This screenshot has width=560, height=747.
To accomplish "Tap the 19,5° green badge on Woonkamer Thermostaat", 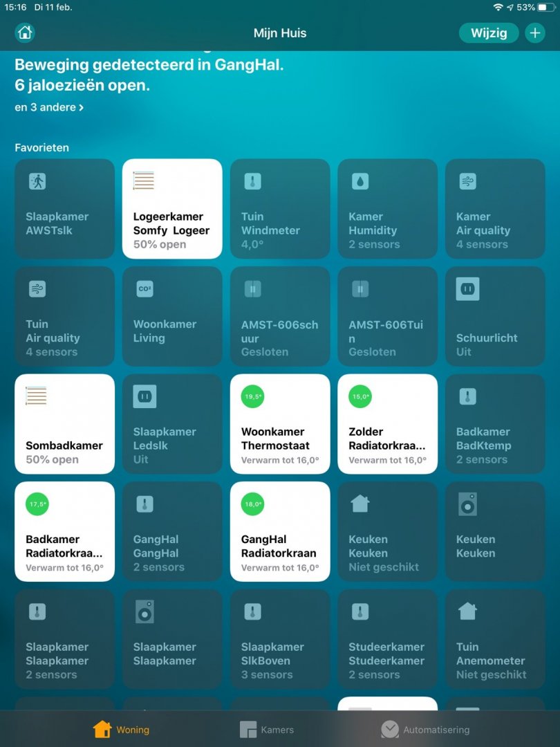I will click(x=253, y=396).
